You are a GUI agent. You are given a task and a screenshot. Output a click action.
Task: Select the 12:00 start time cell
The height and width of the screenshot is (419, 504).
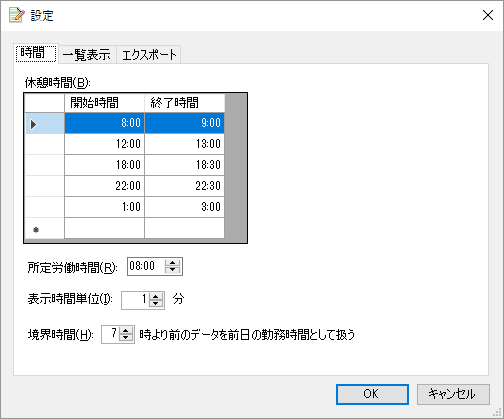104,144
